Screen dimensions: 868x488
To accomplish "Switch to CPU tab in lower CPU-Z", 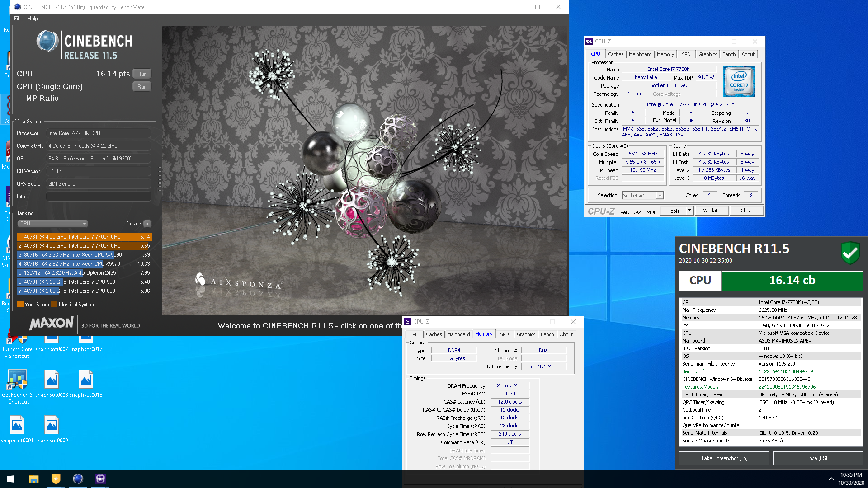I will pyautogui.click(x=414, y=334).
